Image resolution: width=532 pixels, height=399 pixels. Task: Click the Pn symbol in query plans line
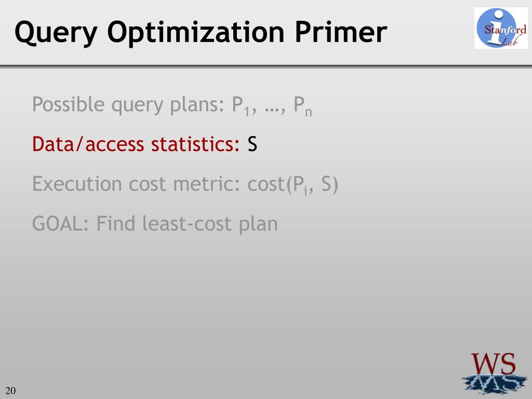[x=303, y=106]
